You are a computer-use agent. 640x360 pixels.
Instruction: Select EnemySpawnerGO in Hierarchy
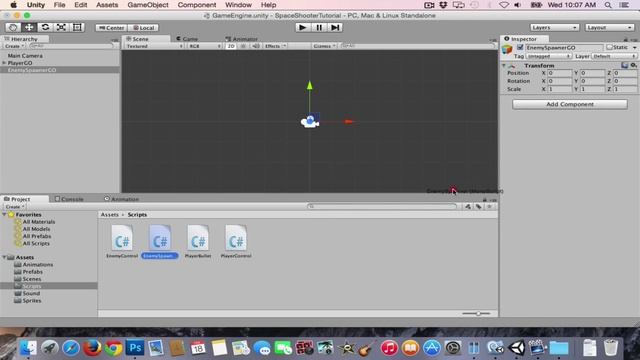60,70
